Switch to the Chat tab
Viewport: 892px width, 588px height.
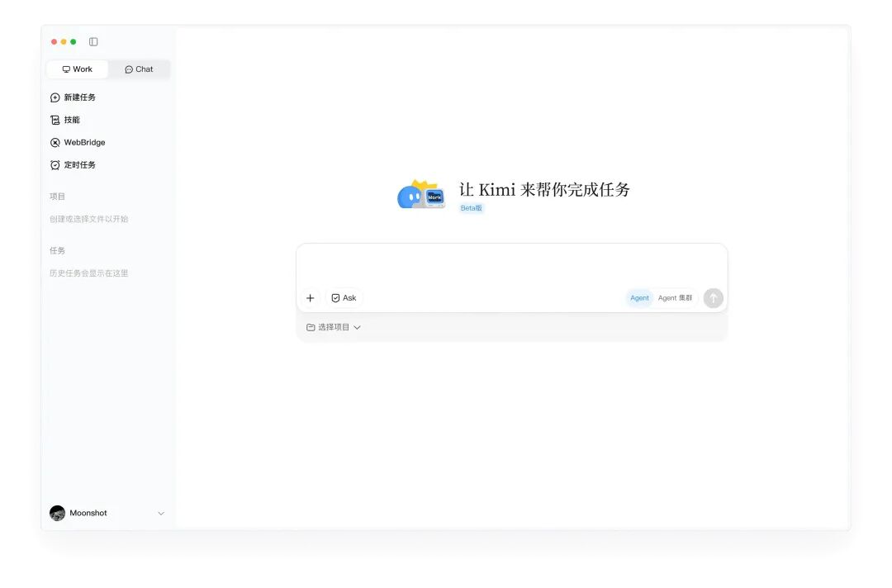click(x=139, y=69)
